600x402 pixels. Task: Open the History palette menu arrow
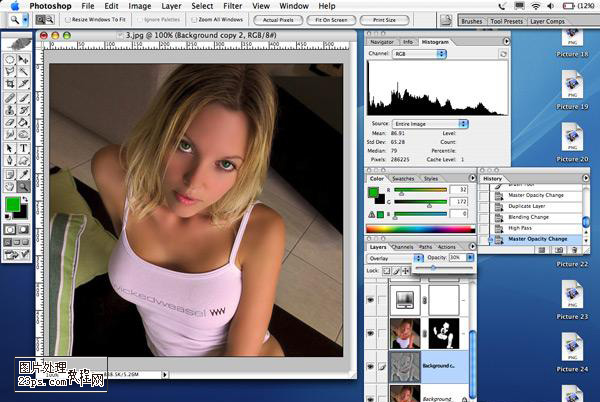(585, 178)
